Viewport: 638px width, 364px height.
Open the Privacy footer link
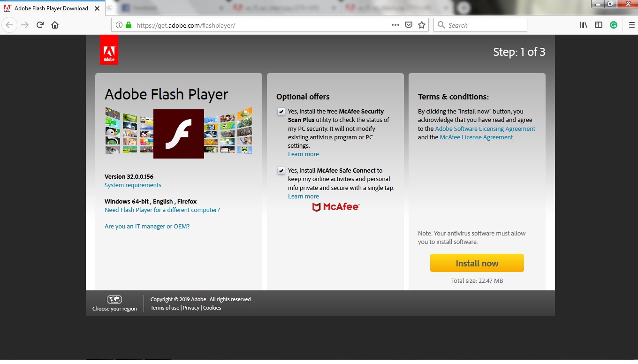(x=191, y=308)
